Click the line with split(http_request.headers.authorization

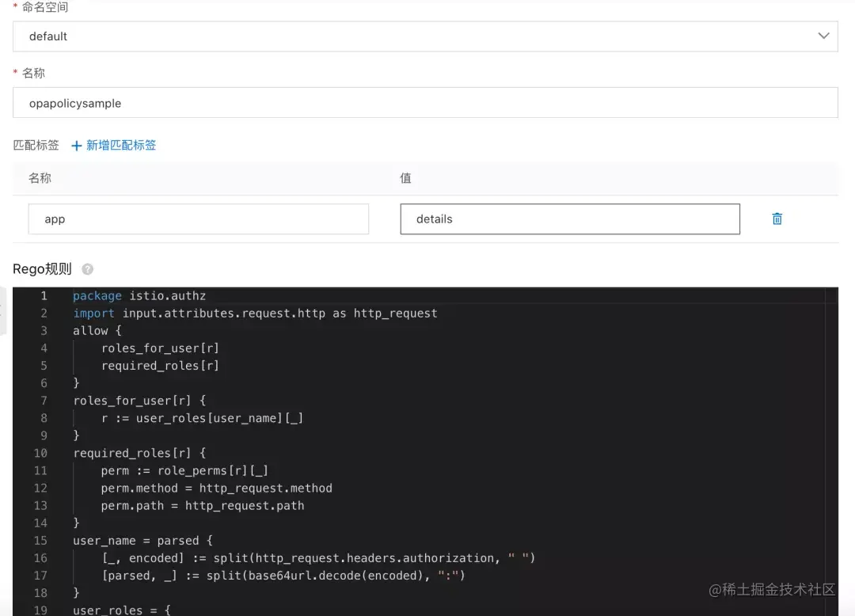318,557
